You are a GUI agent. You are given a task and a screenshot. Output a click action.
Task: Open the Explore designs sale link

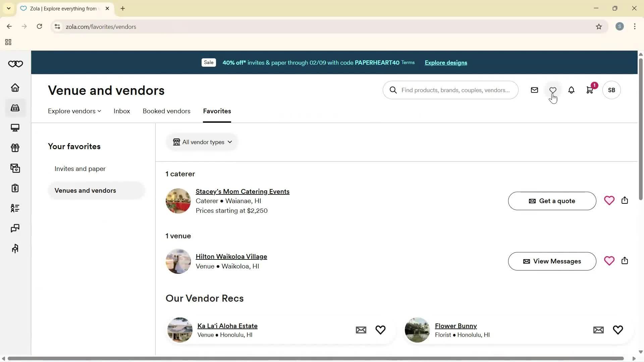[x=446, y=63]
